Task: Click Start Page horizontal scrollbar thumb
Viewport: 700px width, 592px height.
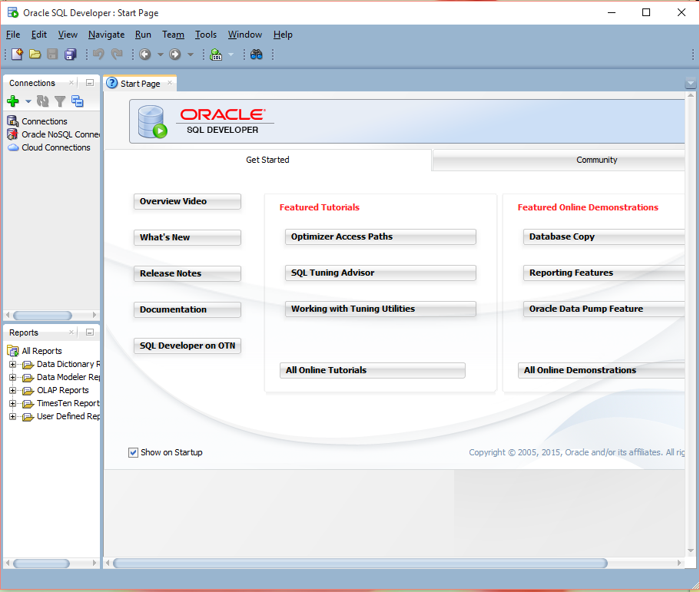Action: pyautogui.click(x=360, y=563)
